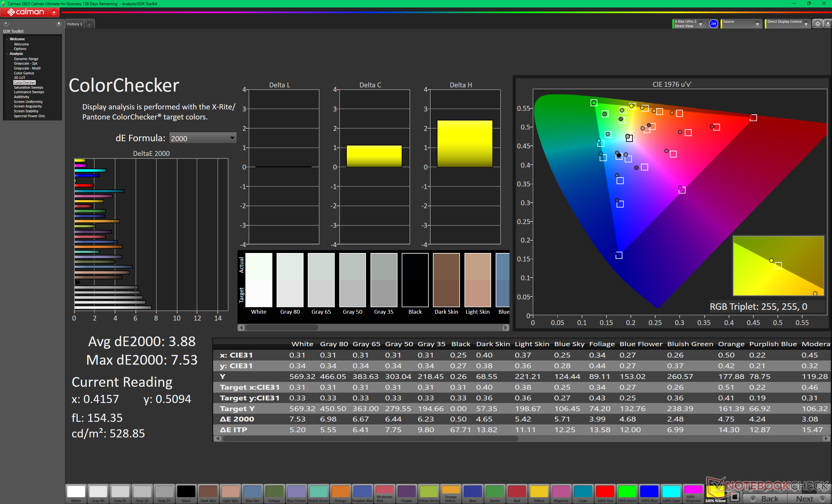This screenshot has height=504, width=832.
Task: Click the data table left scroll arrow
Action: pos(217,438)
